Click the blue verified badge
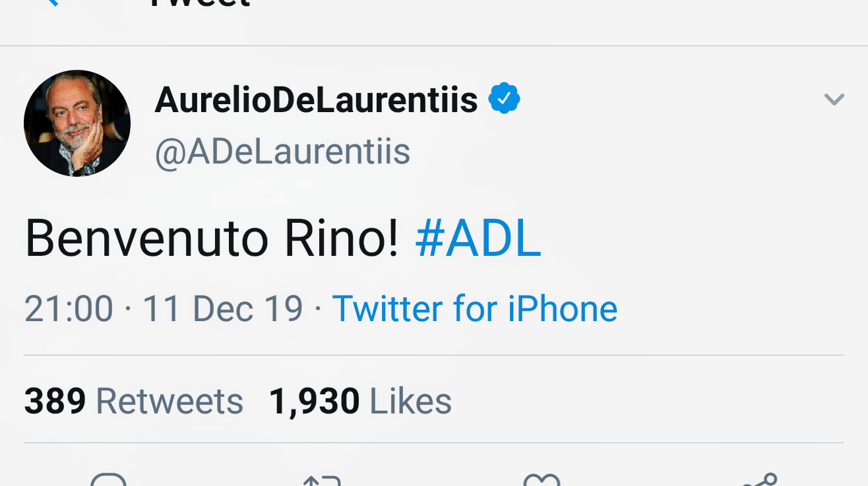 [504, 99]
